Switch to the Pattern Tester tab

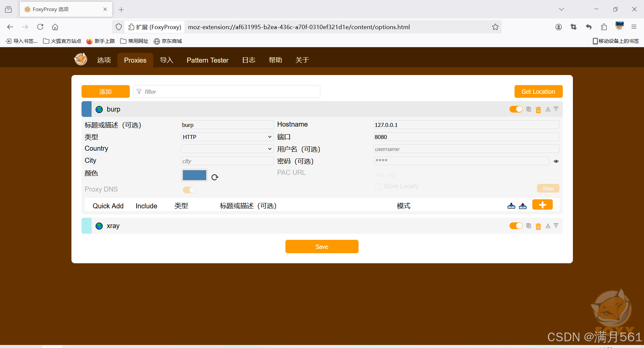click(x=207, y=60)
